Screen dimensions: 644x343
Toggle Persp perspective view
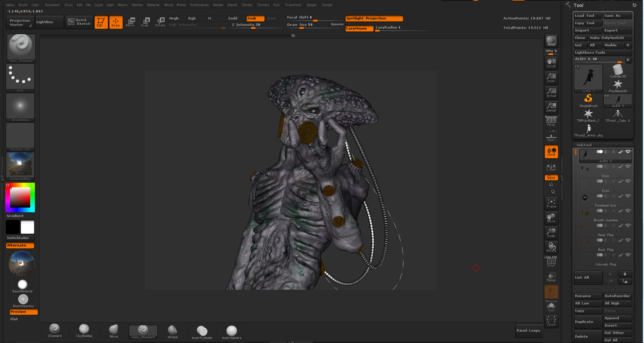pos(551,121)
